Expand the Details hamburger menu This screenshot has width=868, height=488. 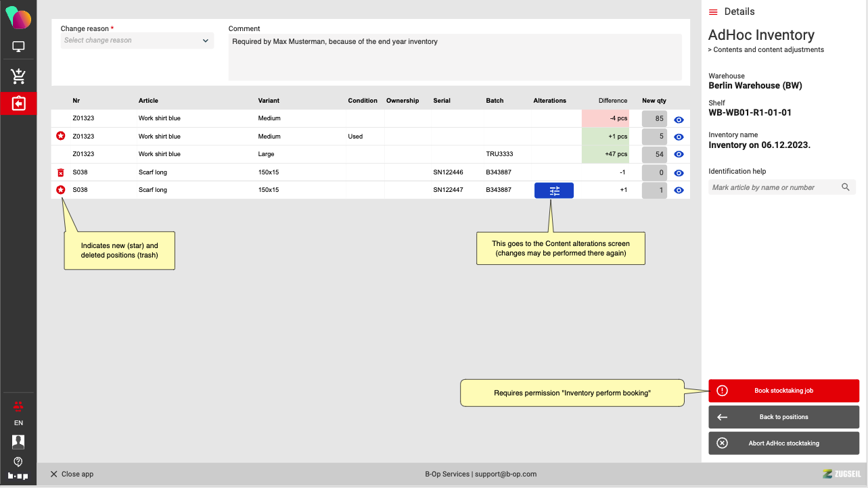click(x=713, y=12)
